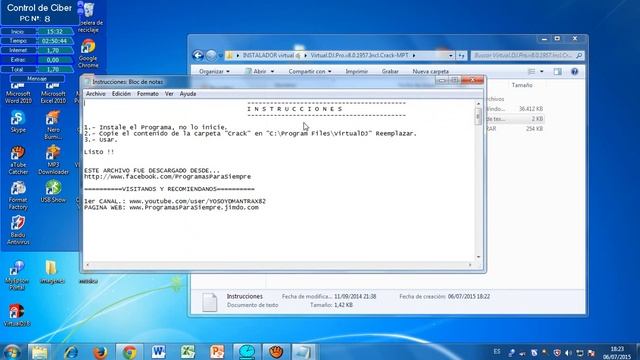Click the Tamaño column header in Explorer

[522, 85]
